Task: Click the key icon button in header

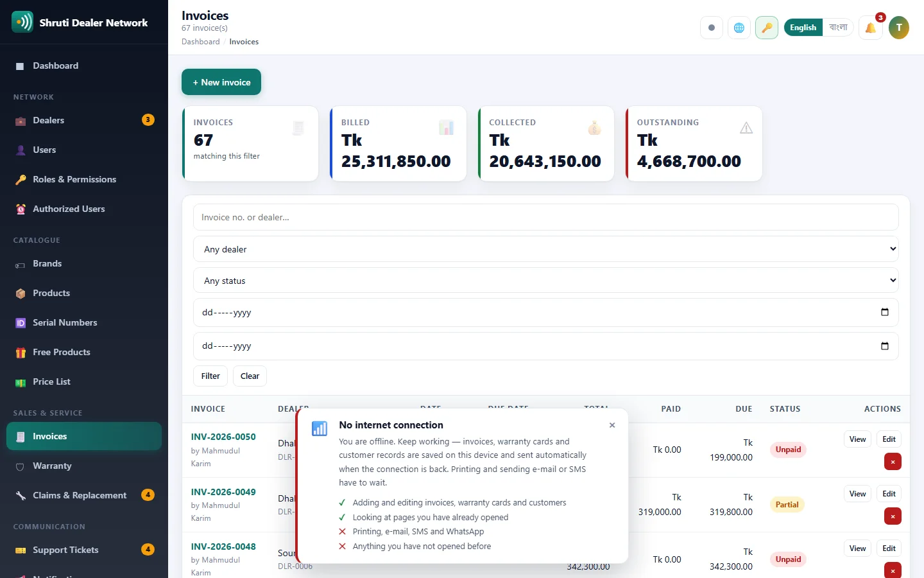Action: (x=767, y=28)
